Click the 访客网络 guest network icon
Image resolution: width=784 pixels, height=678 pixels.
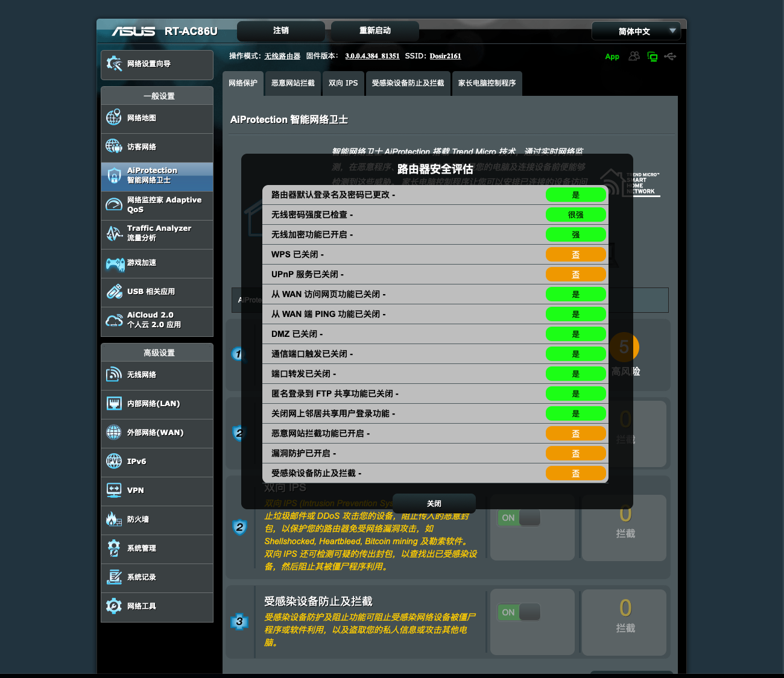pos(114,146)
